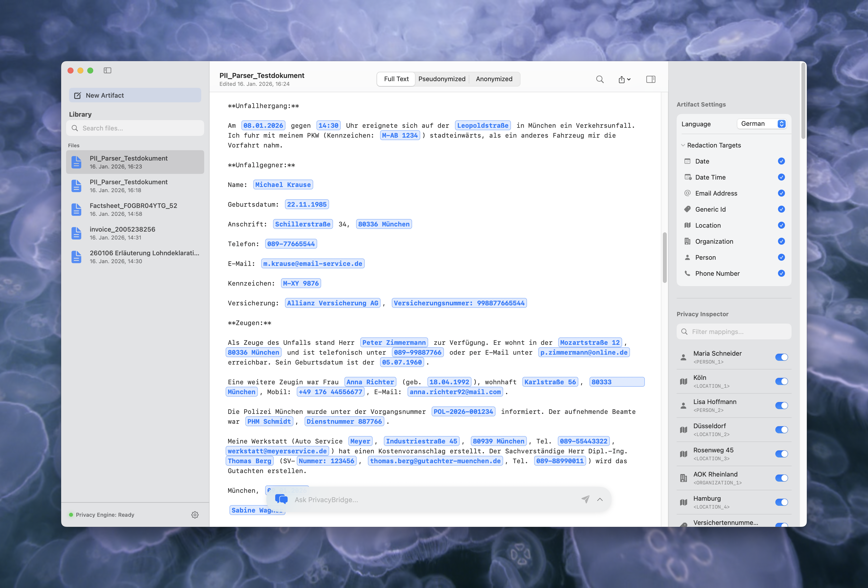Click the Filter mappings search field
The image size is (868, 588).
click(734, 332)
